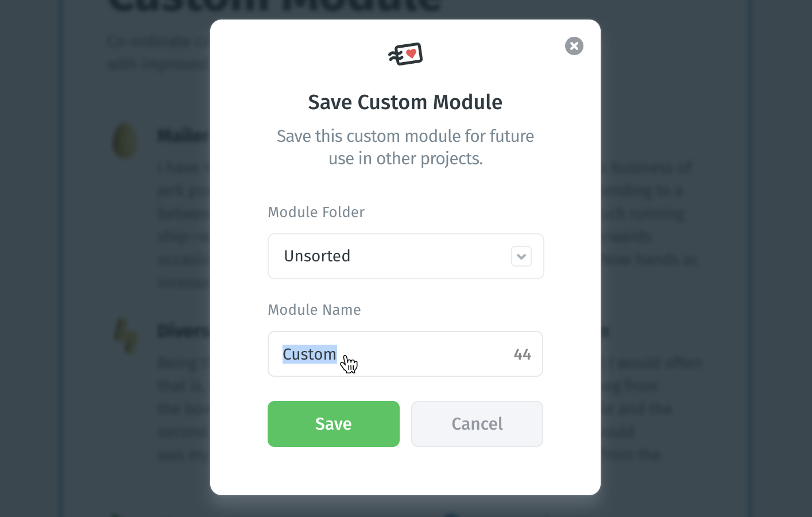Click the blurred egg icon behind dialog
Image resolution: width=812 pixels, height=517 pixels.
pyautogui.click(x=125, y=141)
